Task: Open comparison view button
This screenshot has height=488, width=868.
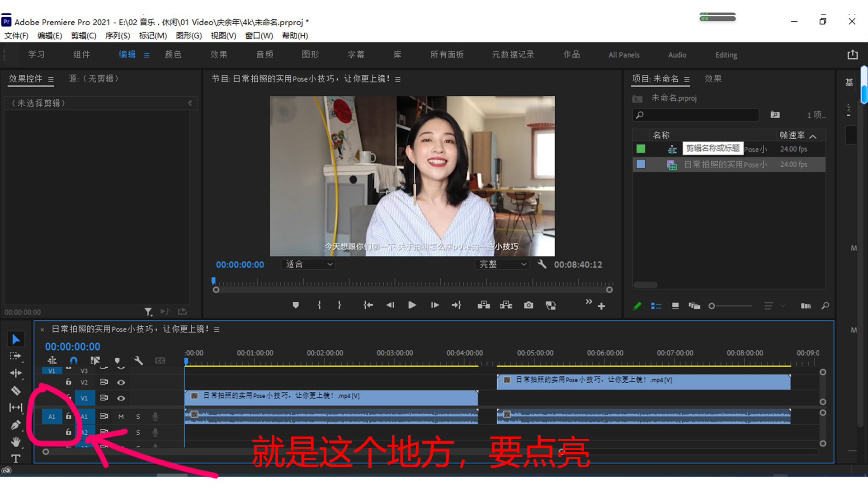Action: 551,305
